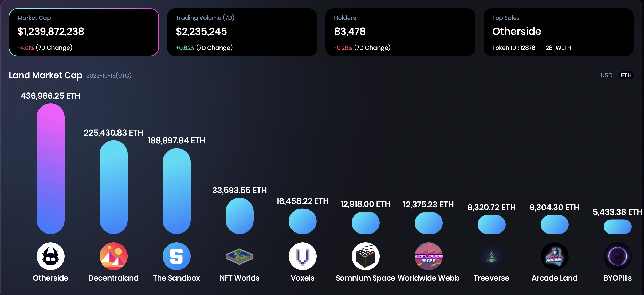Click the 16,458.22 ETH value label
This screenshot has height=295, width=644.
[303, 201]
